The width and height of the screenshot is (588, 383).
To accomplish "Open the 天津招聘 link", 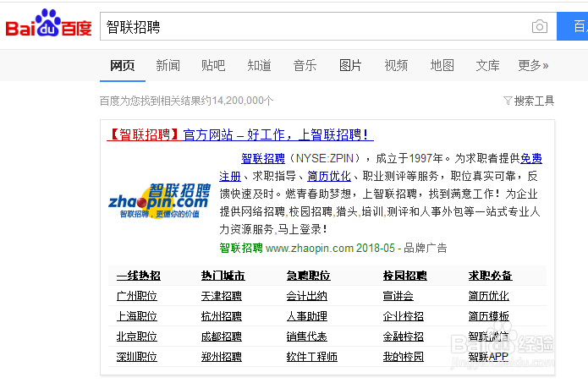I will click(222, 296).
